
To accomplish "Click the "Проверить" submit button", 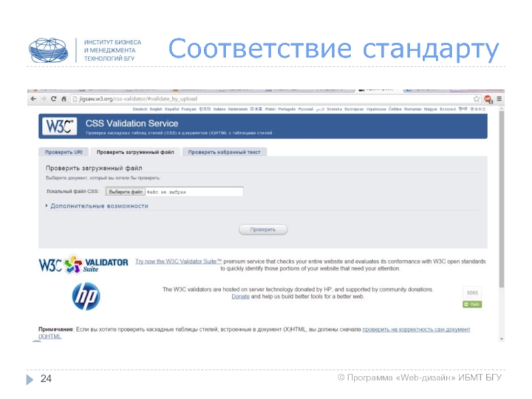I will click(x=263, y=229).
